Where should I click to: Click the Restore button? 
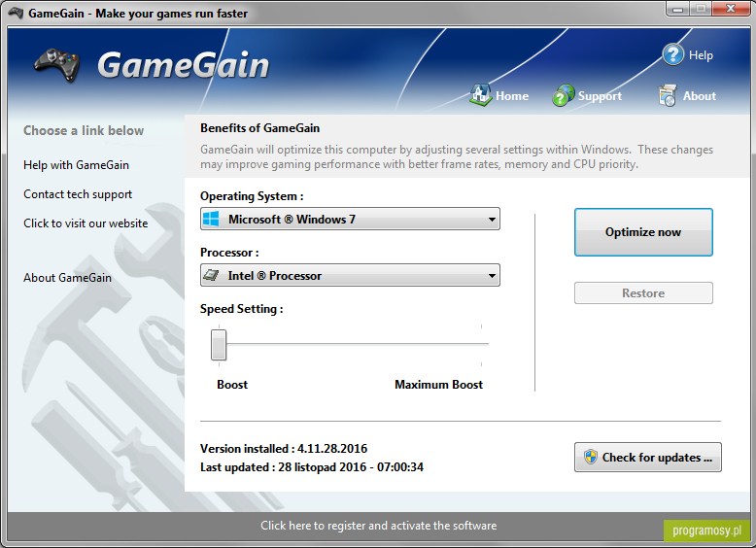(643, 293)
